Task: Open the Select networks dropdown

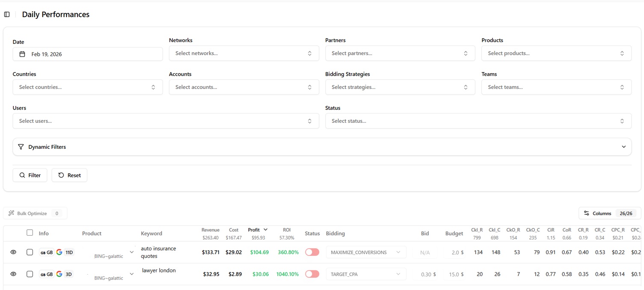Action: pos(244,53)
